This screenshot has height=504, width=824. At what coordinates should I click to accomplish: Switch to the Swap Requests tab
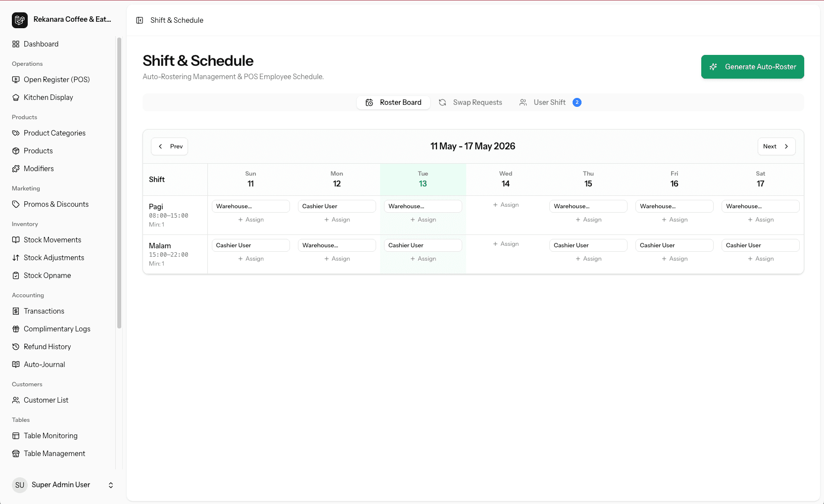coord(470,102)
